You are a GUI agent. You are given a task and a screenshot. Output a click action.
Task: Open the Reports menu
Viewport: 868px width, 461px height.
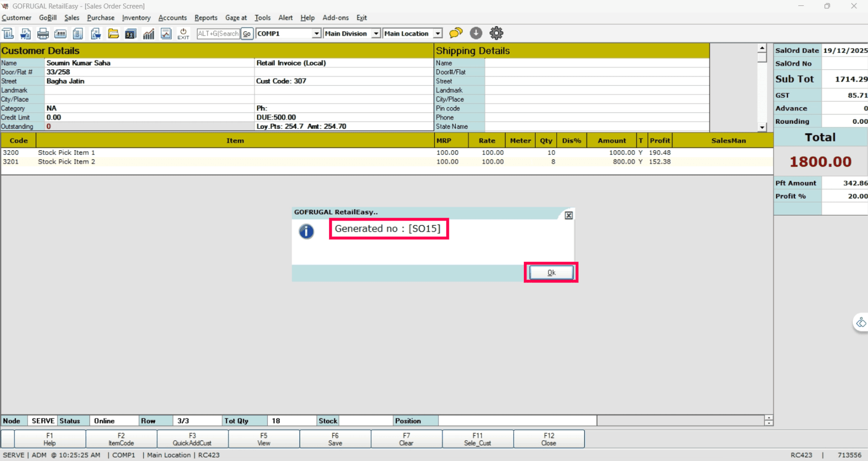(206, 18)
